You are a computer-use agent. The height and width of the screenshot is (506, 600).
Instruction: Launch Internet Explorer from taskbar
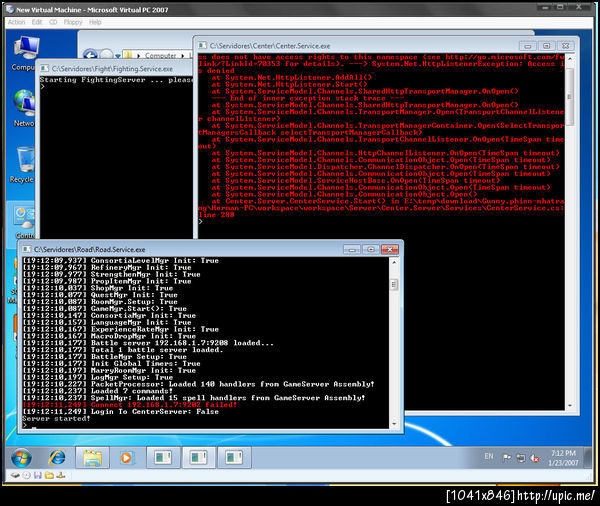pos(57,458)
